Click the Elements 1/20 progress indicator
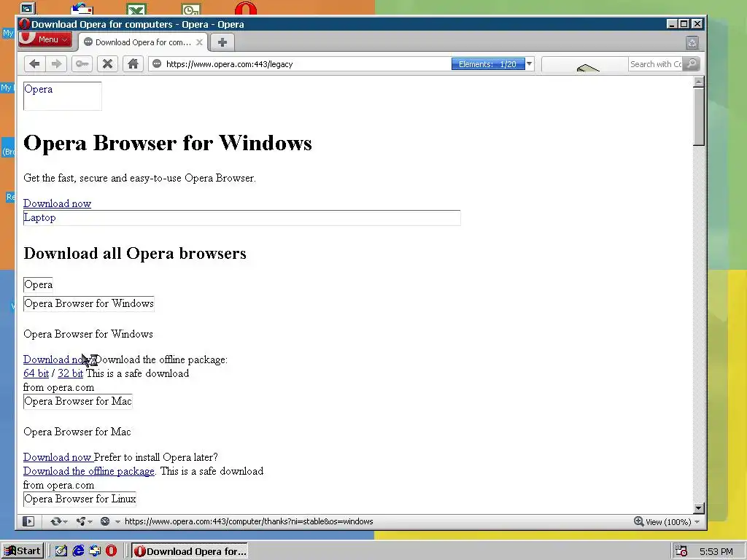This screenshot has width=747, height=560. [x=488, y=64]
